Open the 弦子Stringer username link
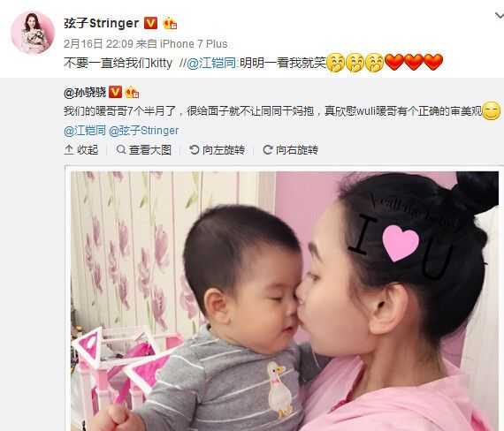 pyautogui.click(x=102, y=23)
